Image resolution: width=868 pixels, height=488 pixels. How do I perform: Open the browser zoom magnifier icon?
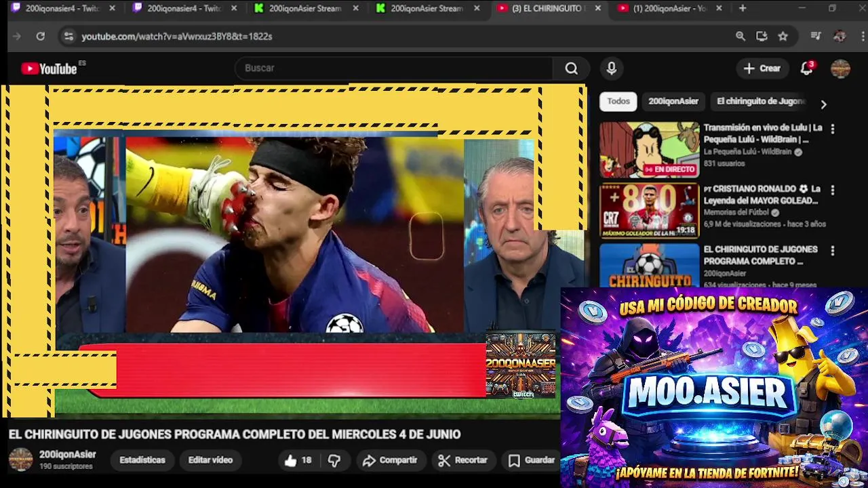point(741,37)
